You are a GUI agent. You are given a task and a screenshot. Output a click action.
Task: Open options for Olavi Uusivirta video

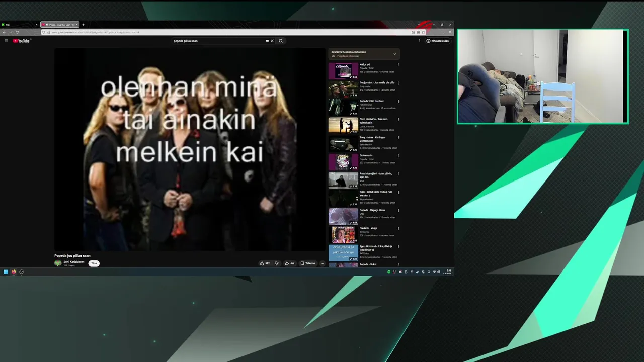click(398, 120)
